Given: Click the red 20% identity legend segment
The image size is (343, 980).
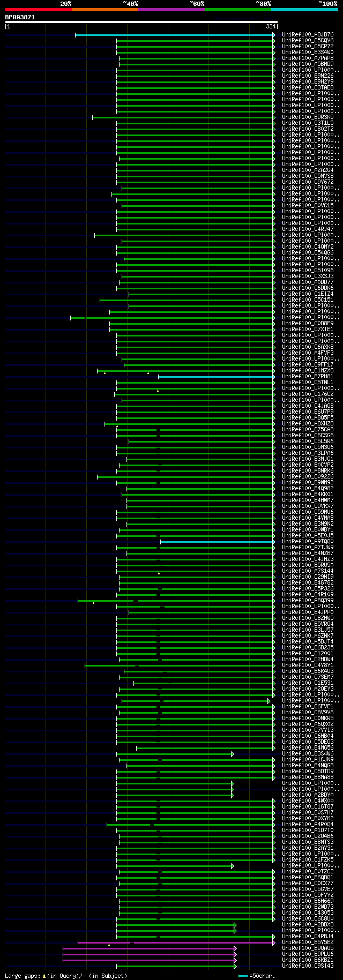Looking at the screenshot, I should 38,10.
